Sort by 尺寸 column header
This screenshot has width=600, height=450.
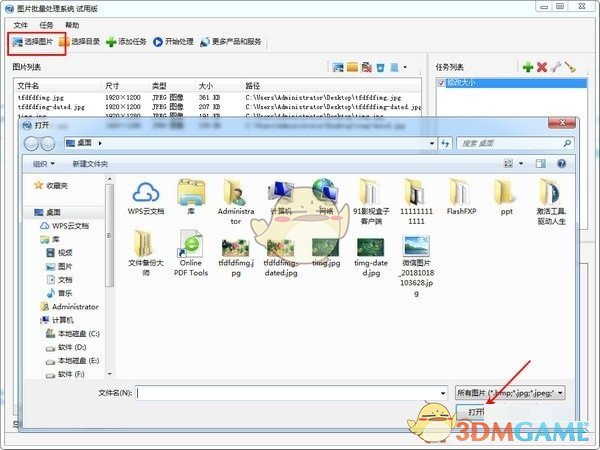[127, 86]
